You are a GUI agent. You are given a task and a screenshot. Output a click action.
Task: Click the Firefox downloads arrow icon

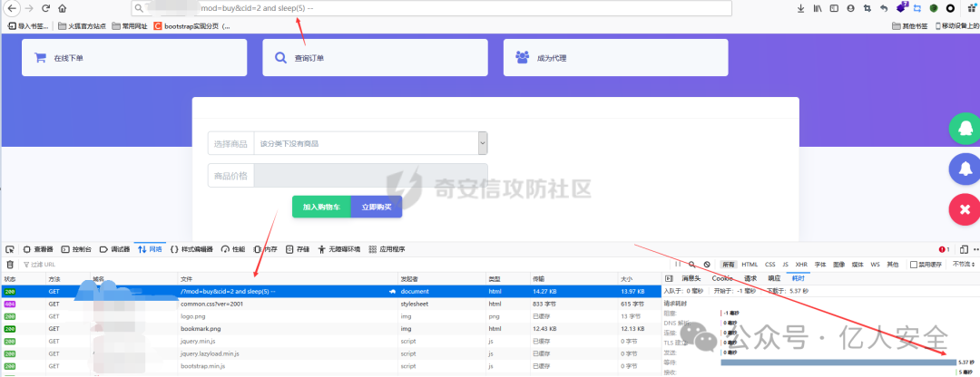(x=800, y=8)
